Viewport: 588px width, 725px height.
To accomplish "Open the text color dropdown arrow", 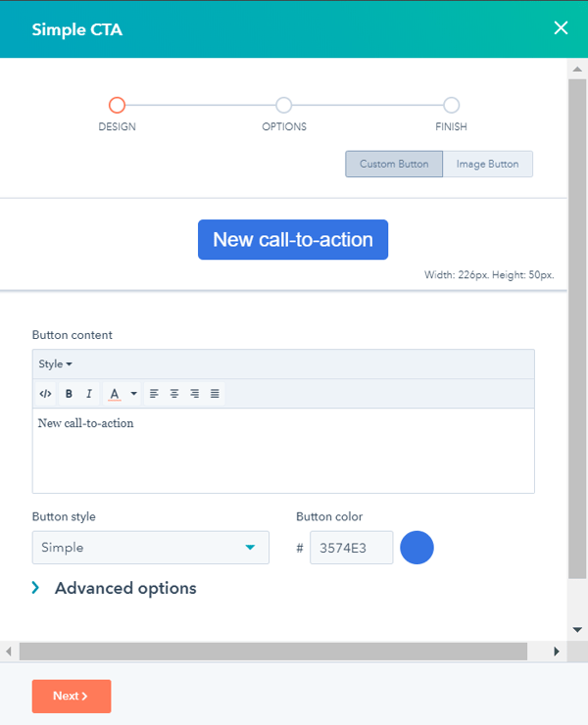I will (133, 394).
